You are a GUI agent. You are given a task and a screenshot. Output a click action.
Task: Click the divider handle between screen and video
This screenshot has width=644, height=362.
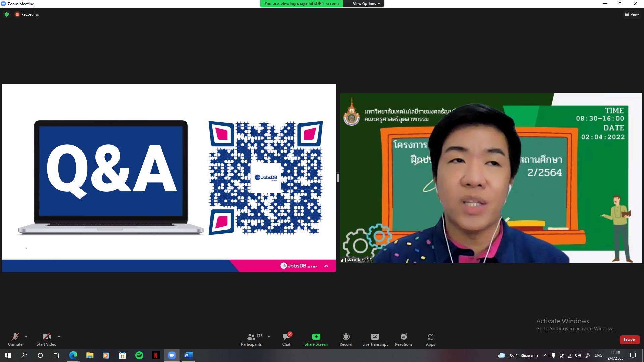tap(338, 178)
